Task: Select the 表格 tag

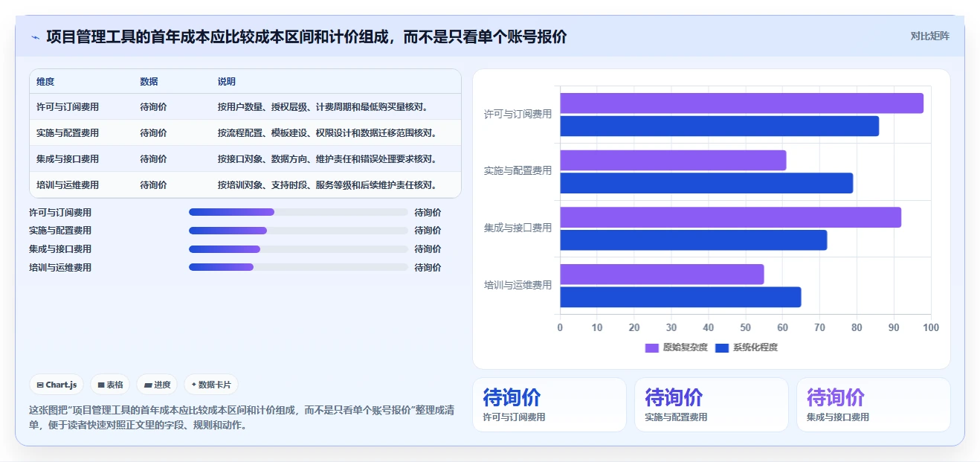Action: point(110,385)
